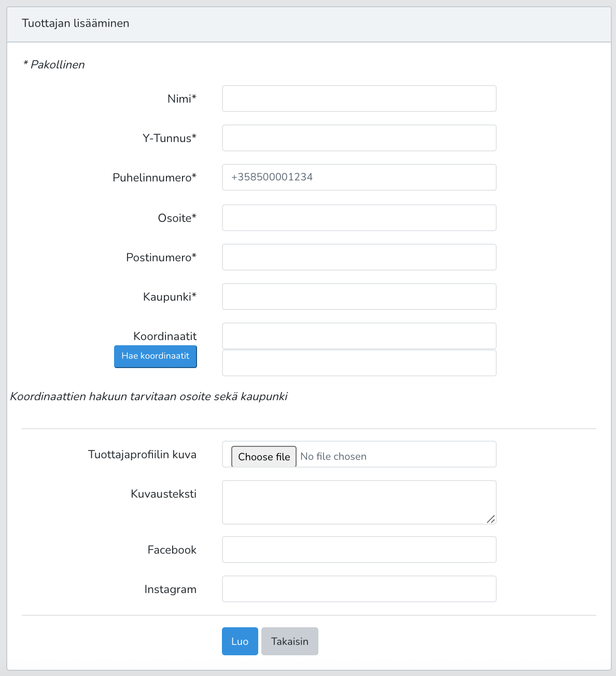The width and height of the screenshot is (616, 676).
Task: Click the first Koordinaatit input field
Action: pos(359,336)
